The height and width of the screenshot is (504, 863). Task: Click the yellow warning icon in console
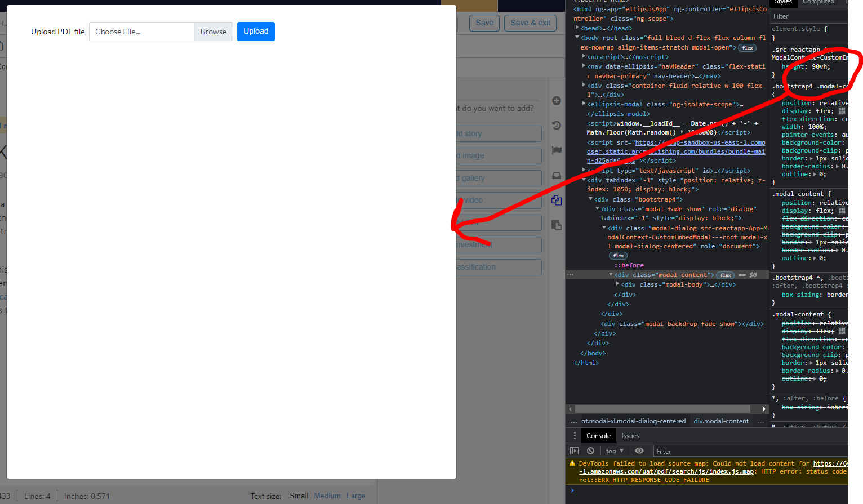point(572,463)
